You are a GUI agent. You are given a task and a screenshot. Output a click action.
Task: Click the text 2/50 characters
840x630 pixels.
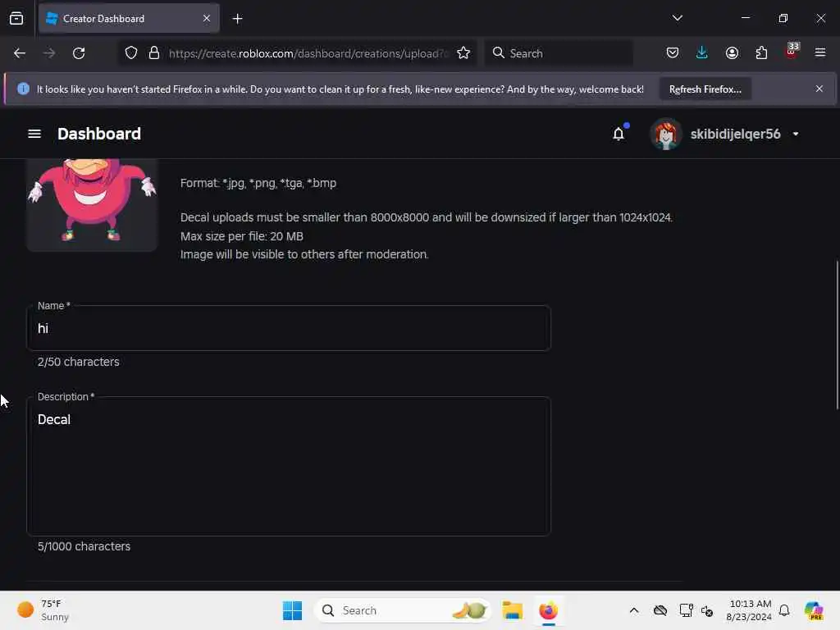(79, 362)
